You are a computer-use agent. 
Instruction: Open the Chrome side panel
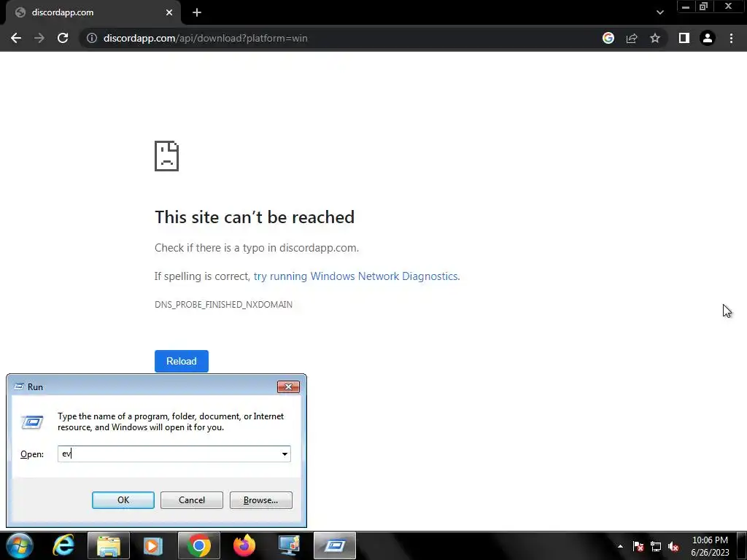pos(684,38)
